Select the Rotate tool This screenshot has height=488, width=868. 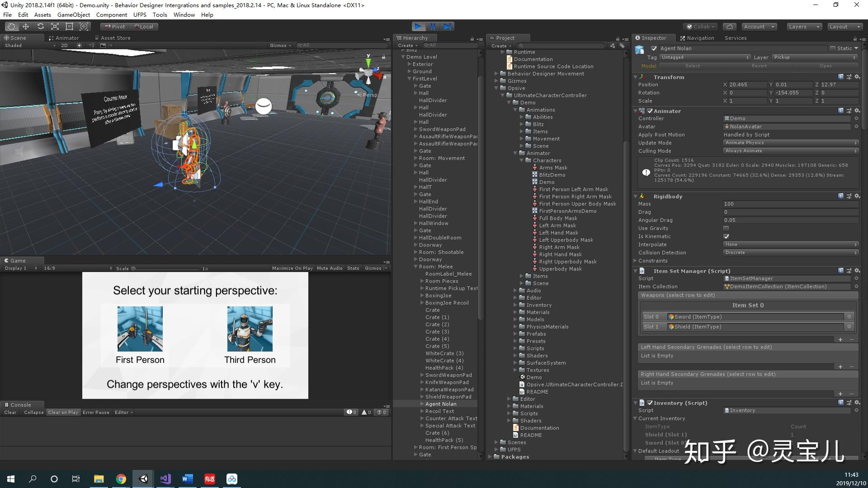pos(40,27)
